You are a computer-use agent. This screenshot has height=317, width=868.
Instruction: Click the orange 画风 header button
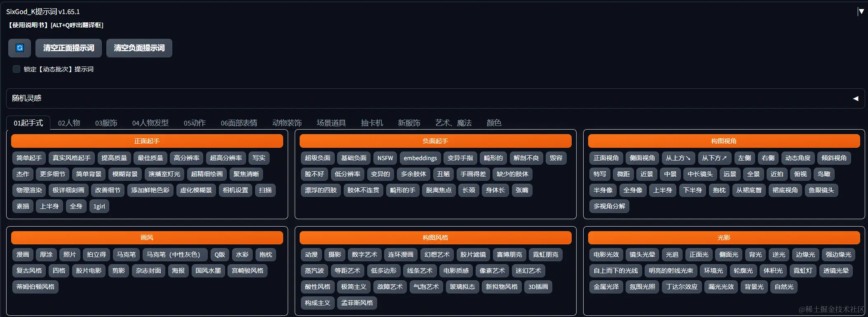click(x=147, y=237)
